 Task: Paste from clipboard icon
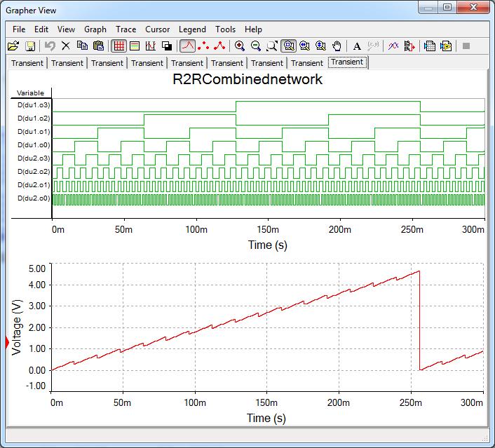coord(98,46)
